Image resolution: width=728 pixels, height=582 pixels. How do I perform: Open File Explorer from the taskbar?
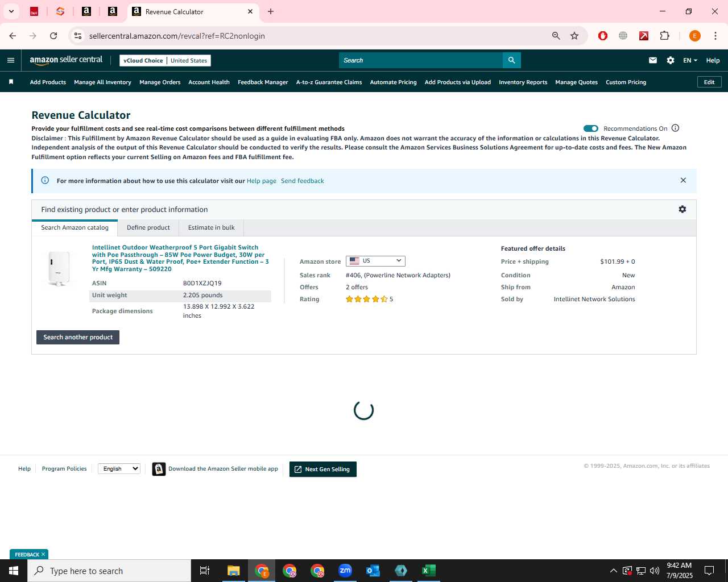[x=234, y=571]
